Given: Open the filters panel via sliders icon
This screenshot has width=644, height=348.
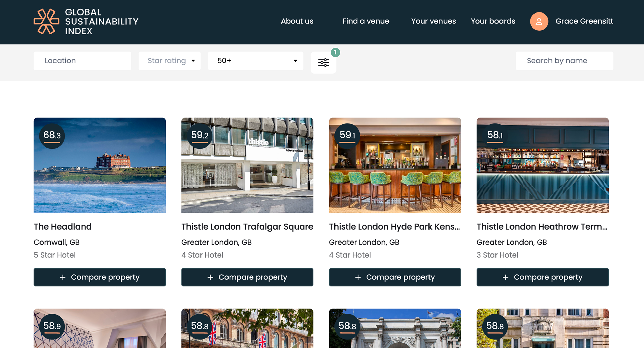Looking at the screenshot, I should [x=323, y=62].
